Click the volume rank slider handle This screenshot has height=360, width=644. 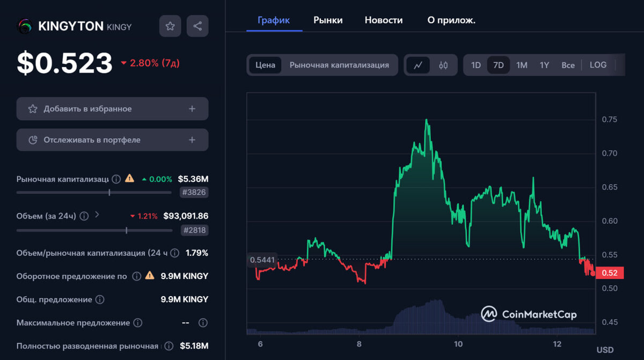127,231
